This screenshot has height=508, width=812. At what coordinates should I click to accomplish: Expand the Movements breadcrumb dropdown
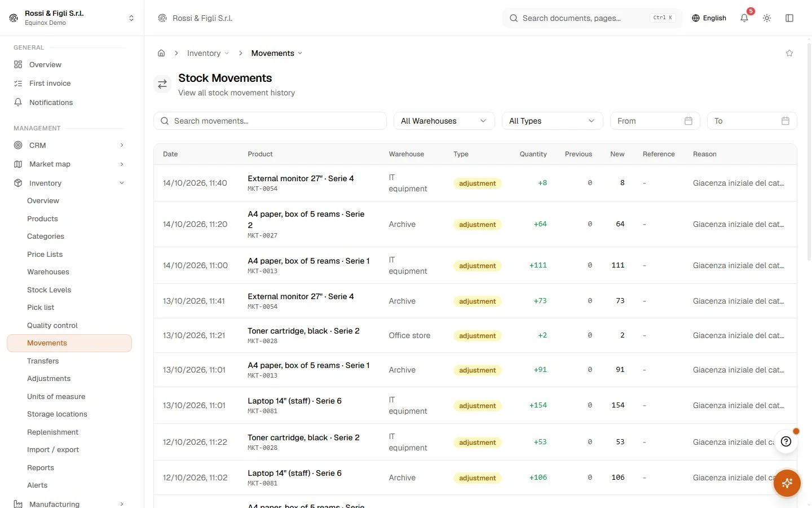tap(277, 53)
